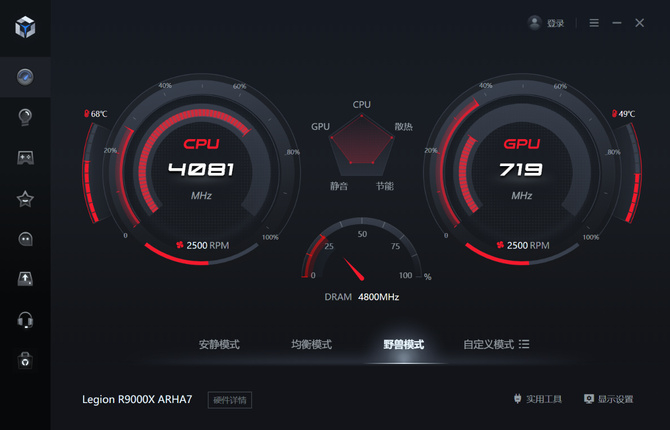The height and width of the screenshot is (430, 670).
Task: Expand the 自定义模式 list icon
Action: (x=524, y=344)
